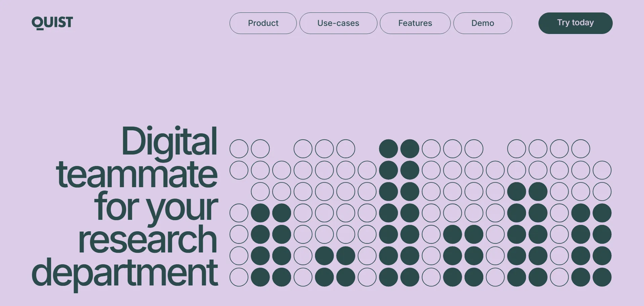
Task: Go to the Use-cases section
Action: point(338,23)
